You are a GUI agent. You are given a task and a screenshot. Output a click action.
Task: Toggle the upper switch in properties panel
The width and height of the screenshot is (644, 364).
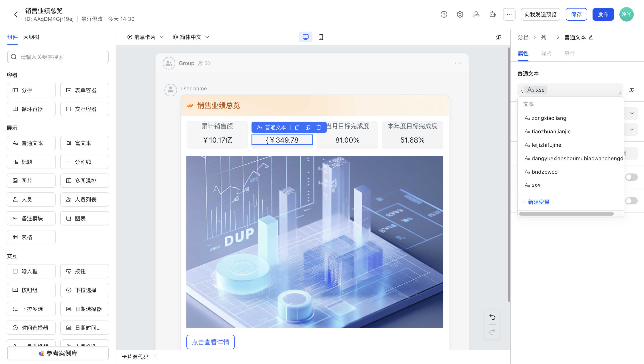pos(631,177)
